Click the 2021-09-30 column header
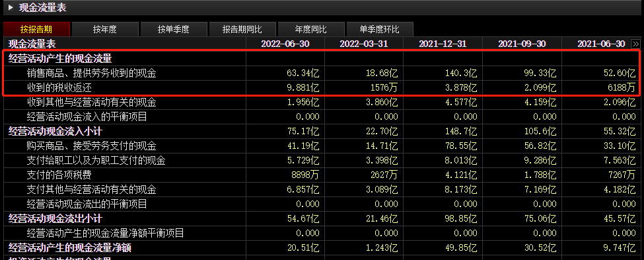 [x=522, y=44]
